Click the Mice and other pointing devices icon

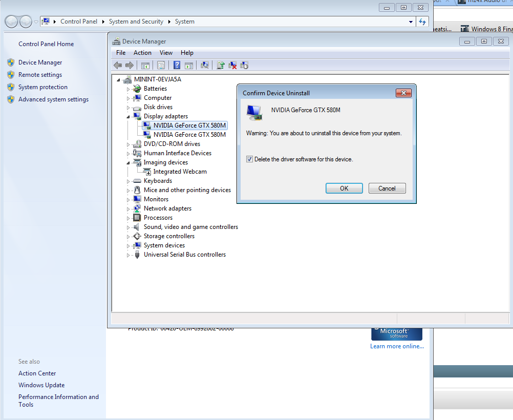tap(137, 190)
